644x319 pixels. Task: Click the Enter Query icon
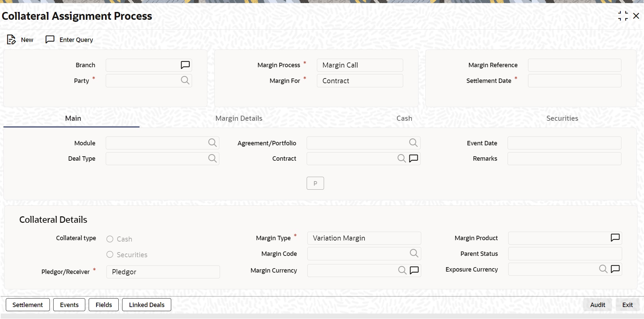click(50, 39)
